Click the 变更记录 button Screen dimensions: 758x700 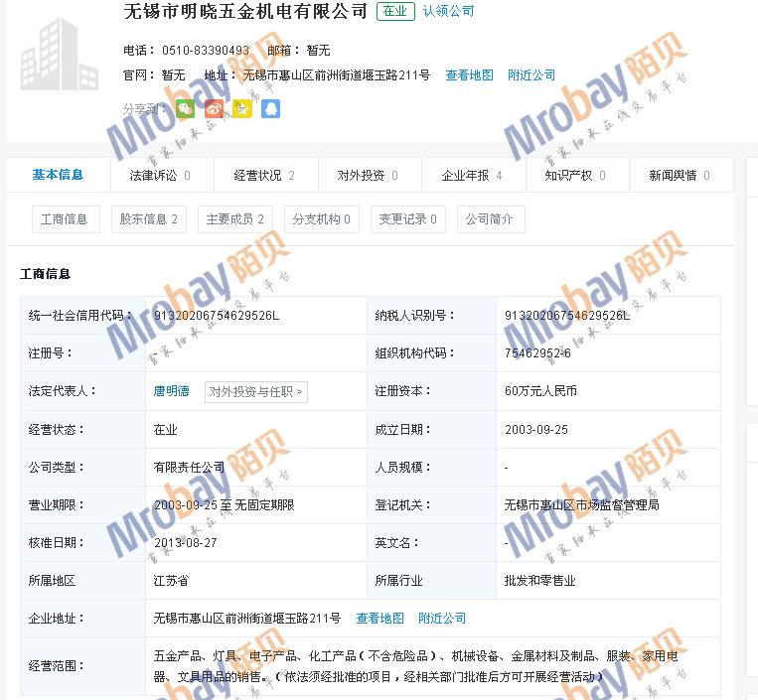407,219
